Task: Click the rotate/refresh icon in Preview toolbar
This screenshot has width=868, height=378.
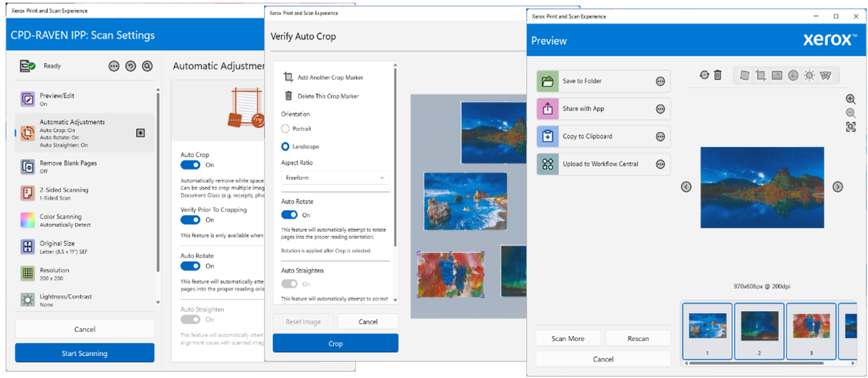Action: click(x=704, y=75)
